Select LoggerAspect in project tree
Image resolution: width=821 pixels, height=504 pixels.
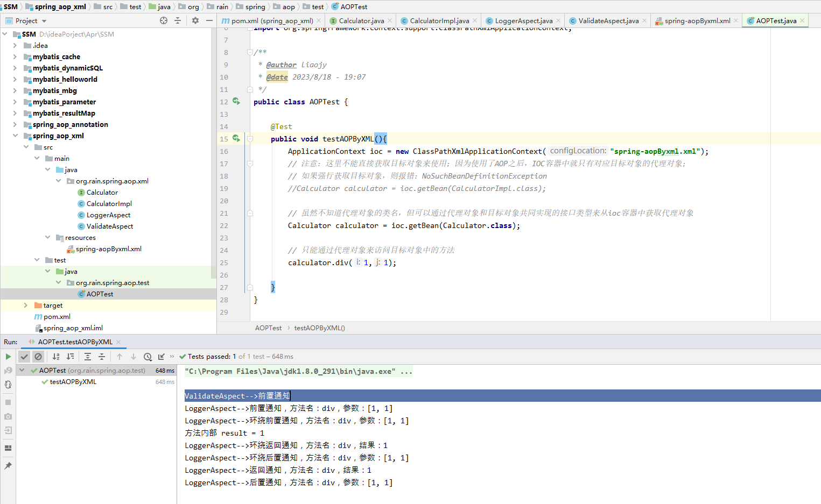pos(108,215)
